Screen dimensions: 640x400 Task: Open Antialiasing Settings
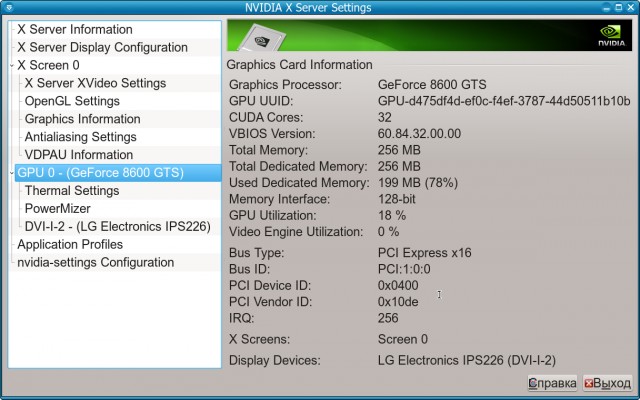(80, 137)
